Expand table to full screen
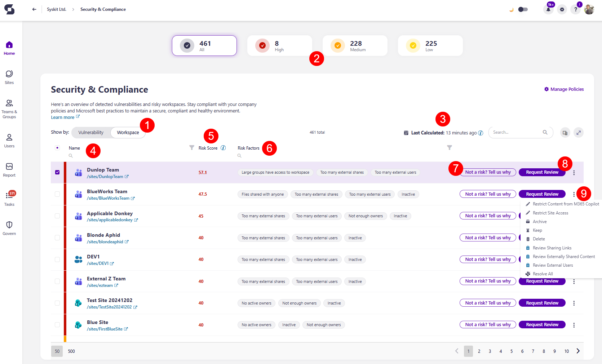The height and width of the screenshot is (364, 602). (579, 133)
